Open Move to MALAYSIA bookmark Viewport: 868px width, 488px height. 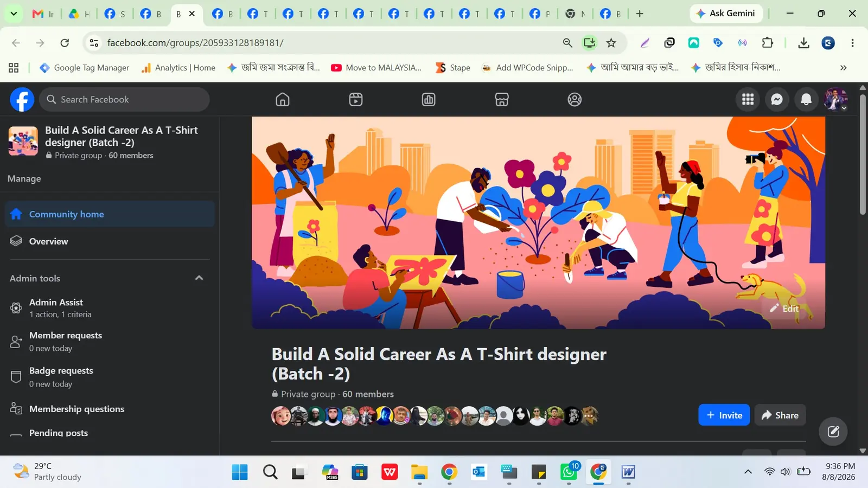376,68
